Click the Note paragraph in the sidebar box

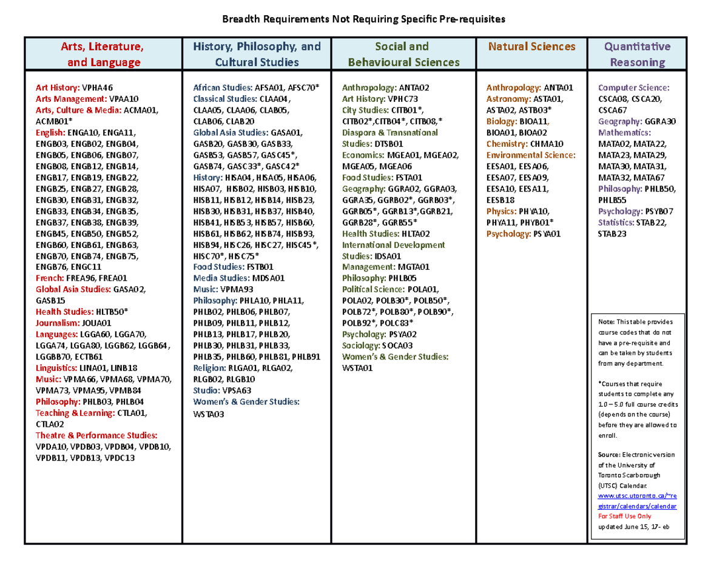pos(637,343)
